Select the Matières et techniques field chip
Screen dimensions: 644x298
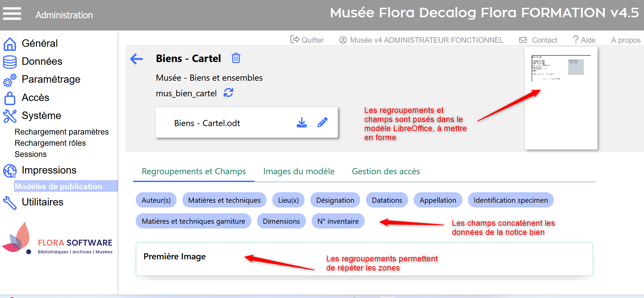pyautogui.click(x=224, y=200)
